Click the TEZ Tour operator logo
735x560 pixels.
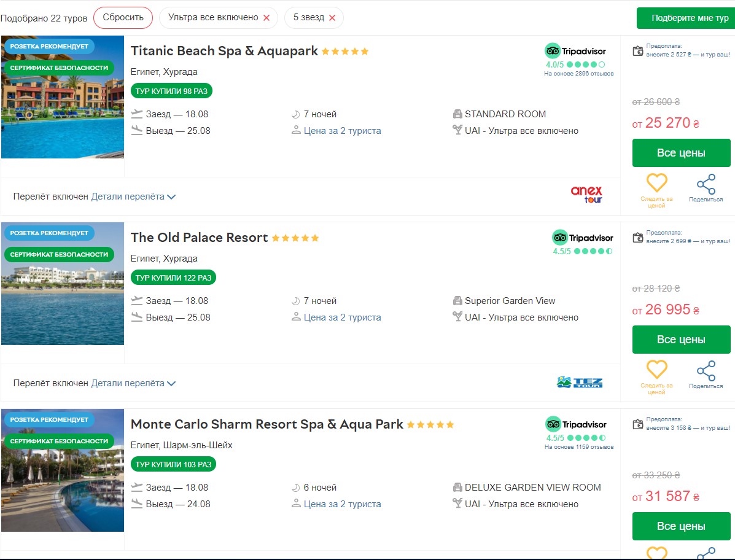(580, 383)
